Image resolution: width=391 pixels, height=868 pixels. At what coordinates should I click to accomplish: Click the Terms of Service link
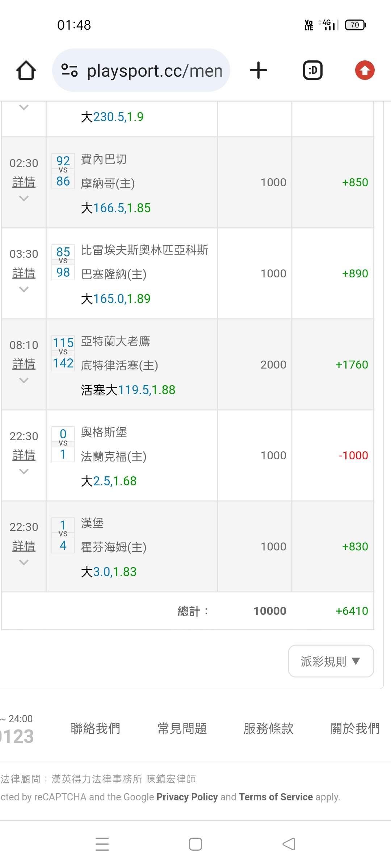[276, 797]
